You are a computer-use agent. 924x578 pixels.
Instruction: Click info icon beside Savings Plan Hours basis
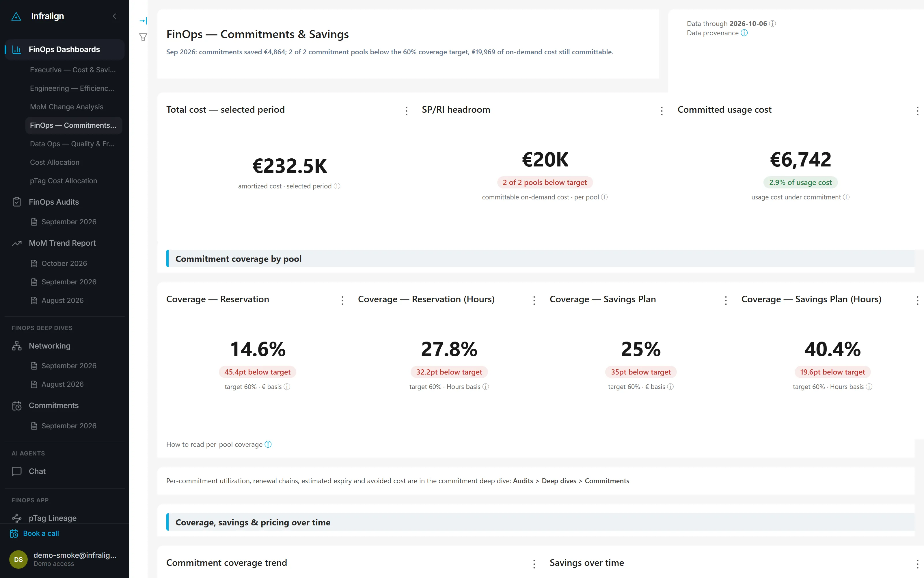point(869,387)
